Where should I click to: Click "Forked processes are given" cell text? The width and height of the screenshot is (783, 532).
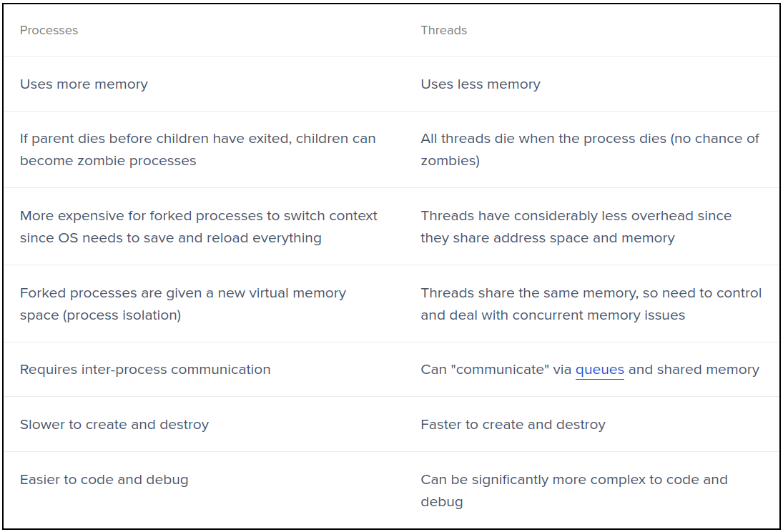pos(182,293)
